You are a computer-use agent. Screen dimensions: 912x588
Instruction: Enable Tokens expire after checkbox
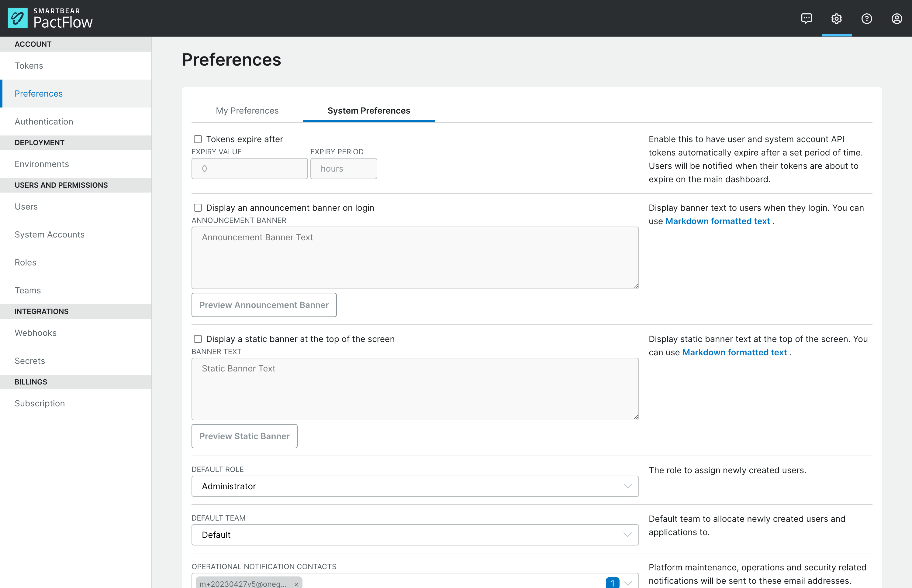(x=198, y=139)
